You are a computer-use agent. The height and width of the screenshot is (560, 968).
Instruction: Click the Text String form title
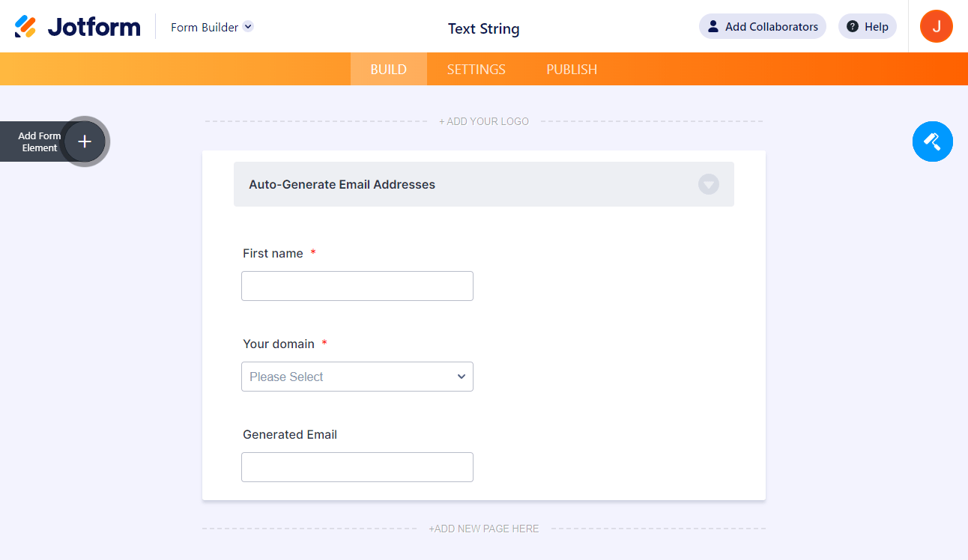[483, 29]
